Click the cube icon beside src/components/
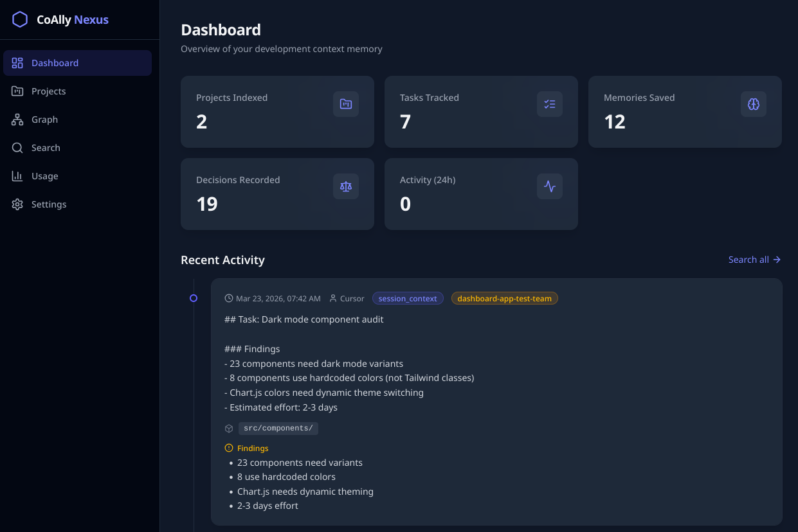 [x=229, y=429]
